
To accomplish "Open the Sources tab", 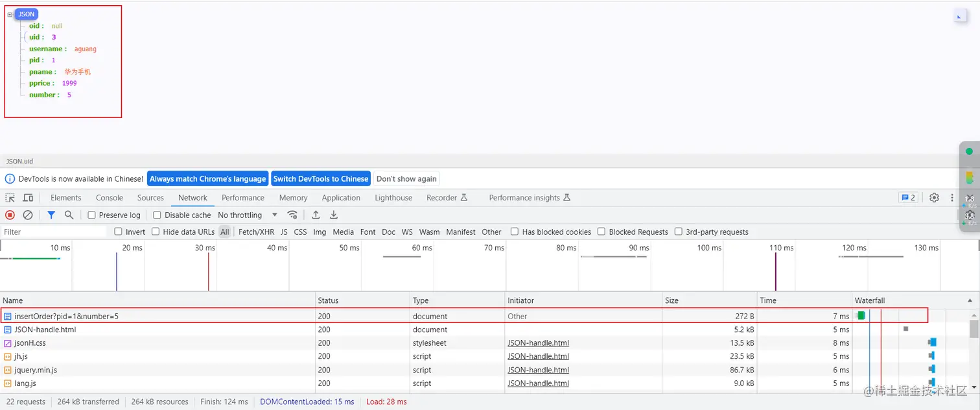I will point(150,198).
